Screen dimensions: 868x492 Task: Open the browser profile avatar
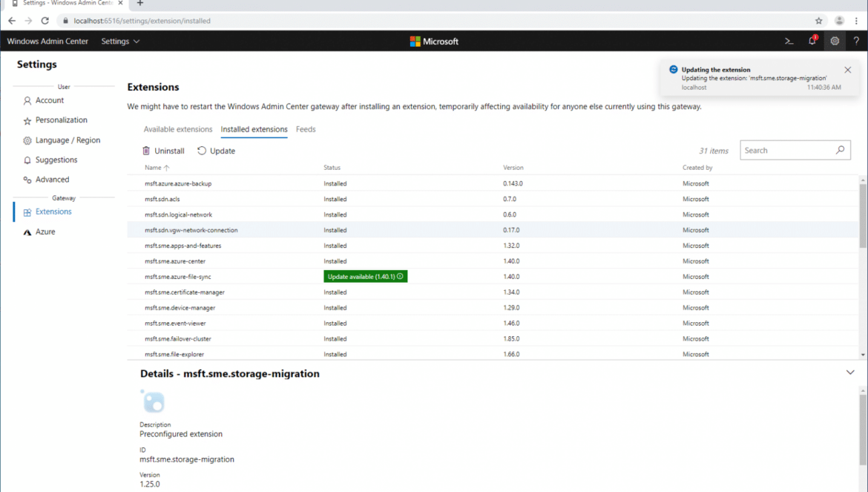(x=839, y=21)
